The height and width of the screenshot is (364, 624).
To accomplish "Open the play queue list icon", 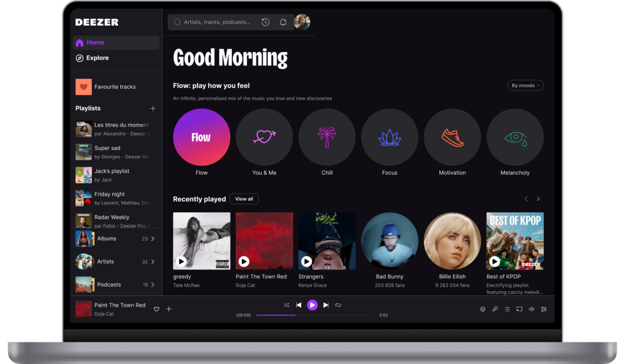I will point(507,309).
